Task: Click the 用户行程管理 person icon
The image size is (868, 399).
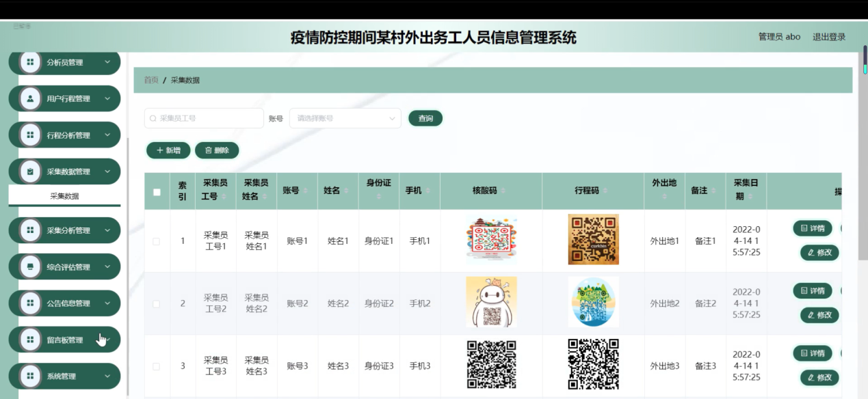Action: point(30,98)
